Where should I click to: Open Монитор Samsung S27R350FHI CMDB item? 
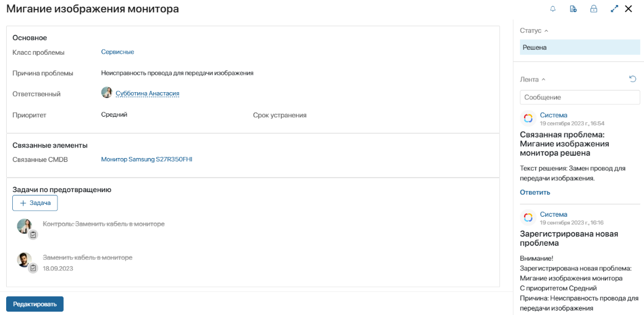point(147,159)
